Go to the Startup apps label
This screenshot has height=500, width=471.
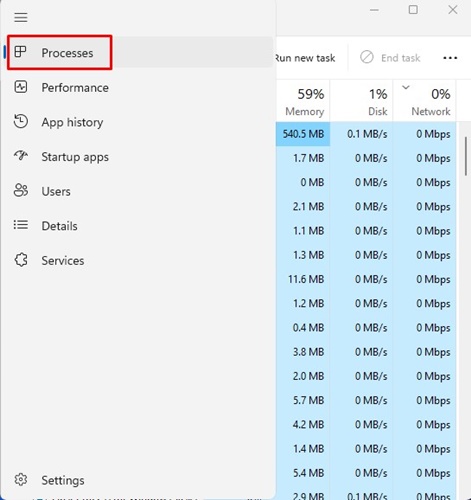(75, 157)
